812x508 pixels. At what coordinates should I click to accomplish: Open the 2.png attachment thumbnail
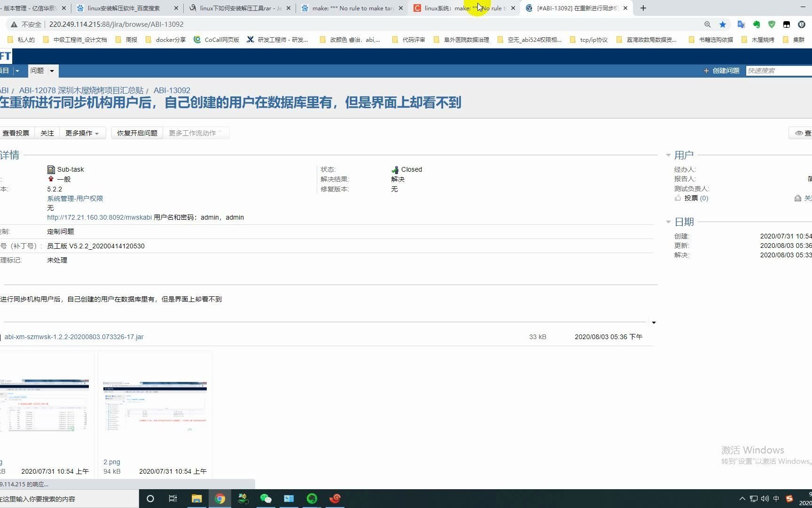155,407
